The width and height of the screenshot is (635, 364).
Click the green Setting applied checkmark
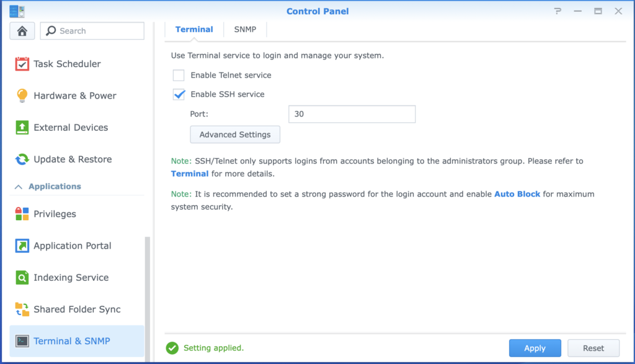[x=172, y=348]
